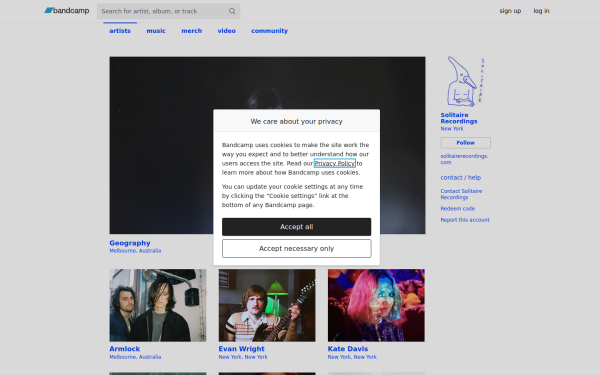Accept all cookies
The height and width of the screenshot is (375, 600).
pyautogui.click(x=297, y=227)
